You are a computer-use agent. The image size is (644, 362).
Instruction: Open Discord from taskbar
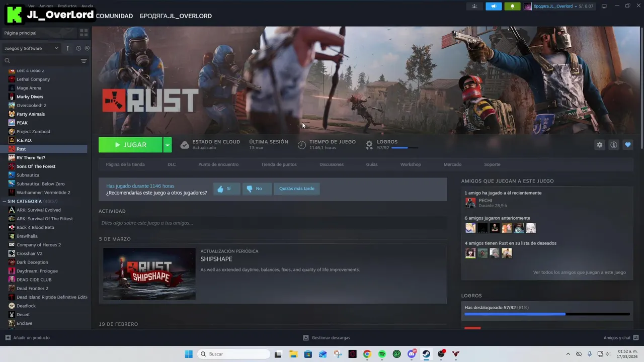click(412, 354)
